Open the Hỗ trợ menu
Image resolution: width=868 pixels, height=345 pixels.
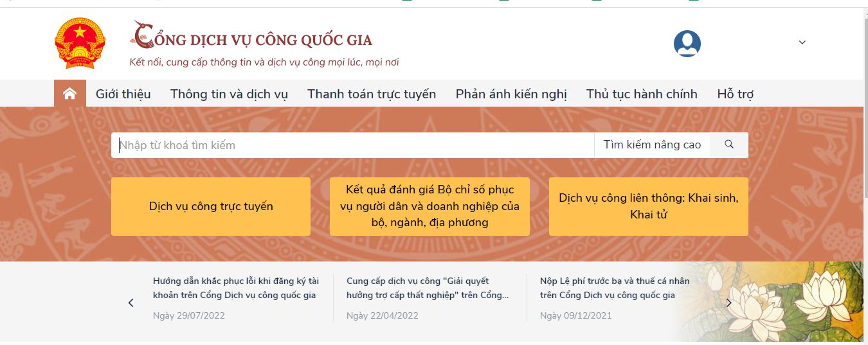tap(736, 94)
